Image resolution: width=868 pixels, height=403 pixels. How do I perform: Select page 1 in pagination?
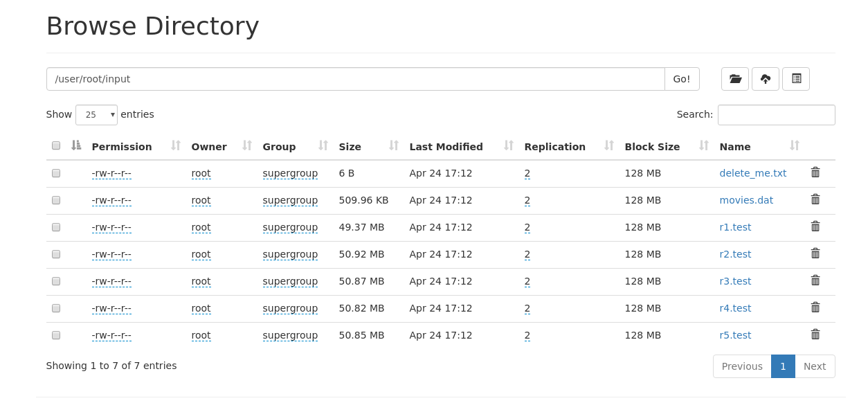click(x=783, y=366)
